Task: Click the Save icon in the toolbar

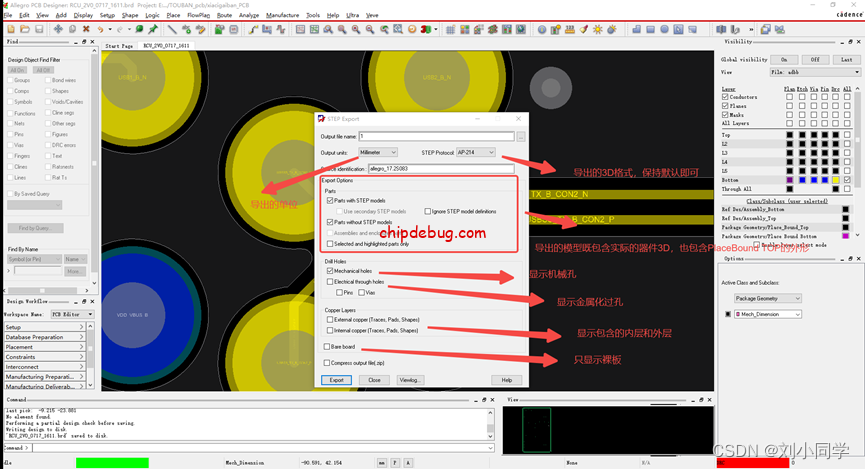Action: point(36,29)
